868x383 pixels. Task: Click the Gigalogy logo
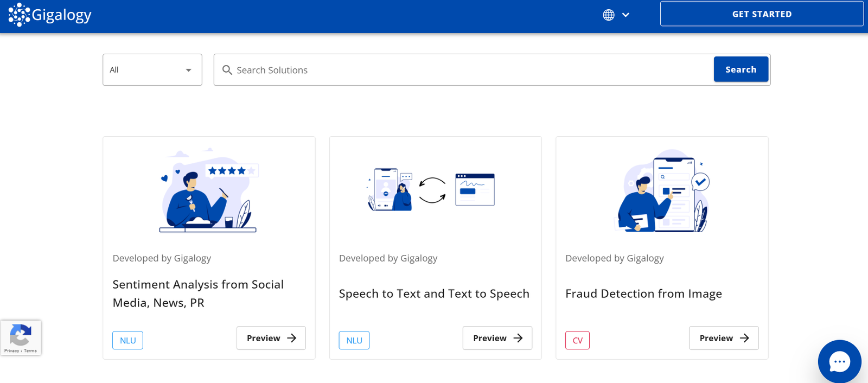[50, 15]
